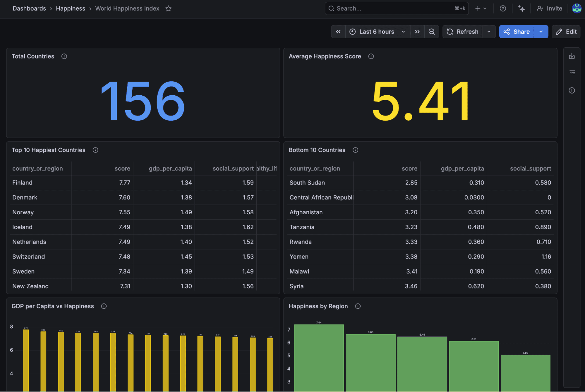585x392 pixels.
Task: Expand the dropdown arrow next to Share
Action: [541, 32]
